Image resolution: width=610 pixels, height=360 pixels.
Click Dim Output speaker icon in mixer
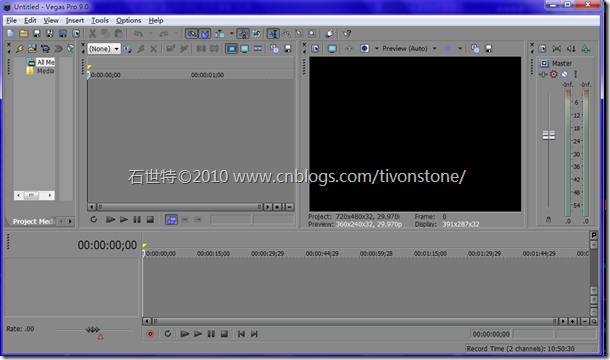tap(571, 49)
